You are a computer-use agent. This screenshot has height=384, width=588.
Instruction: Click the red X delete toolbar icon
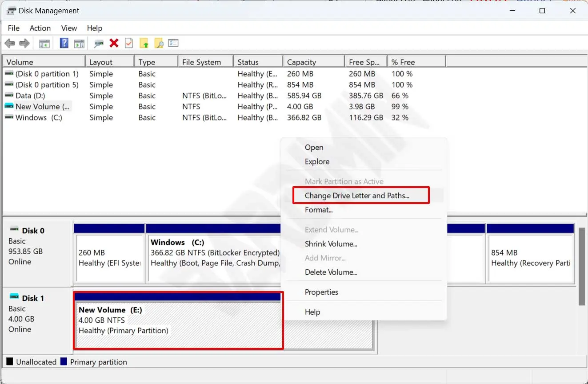coord(114,43)
